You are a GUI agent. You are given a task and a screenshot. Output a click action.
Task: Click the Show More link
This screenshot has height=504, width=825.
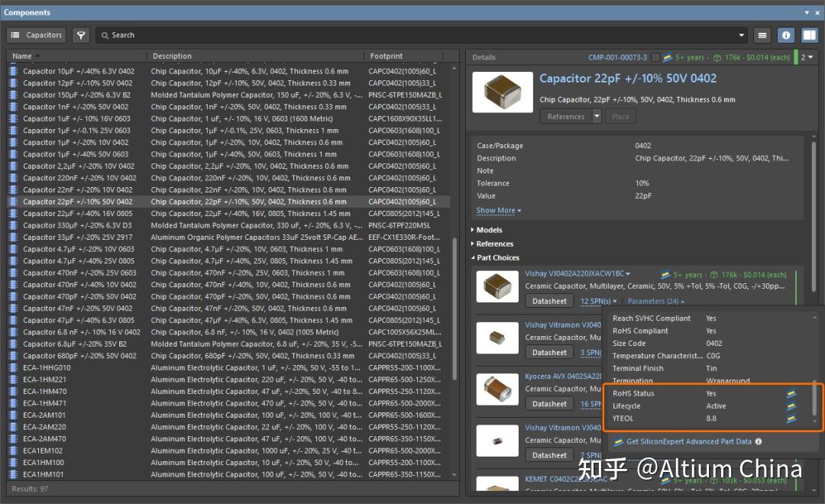pyautogui.click(x=498, y=211)
